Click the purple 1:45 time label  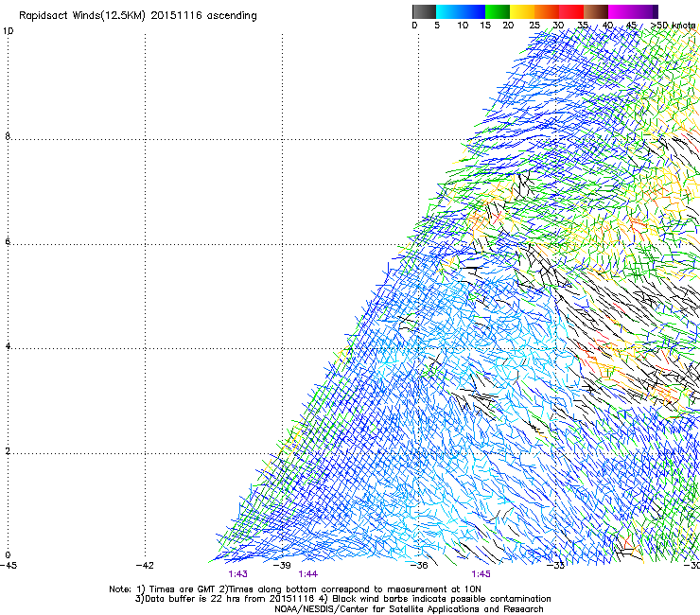(x=481, y=574)
